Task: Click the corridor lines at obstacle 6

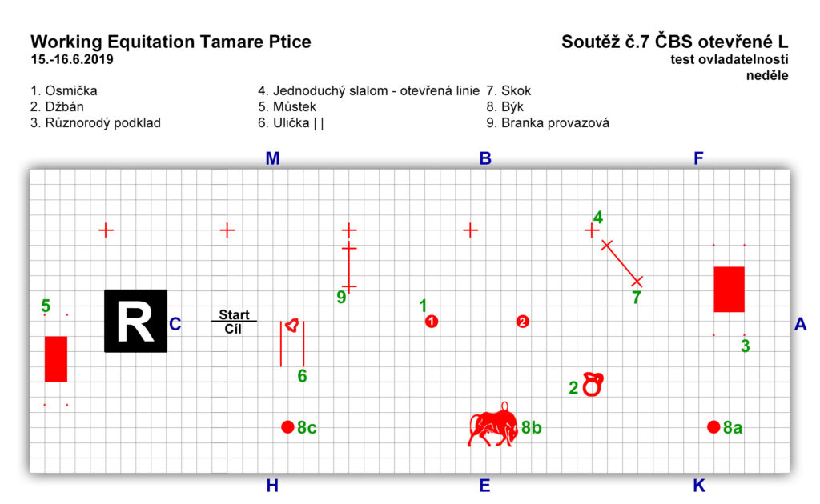Action: pos(292,344)
